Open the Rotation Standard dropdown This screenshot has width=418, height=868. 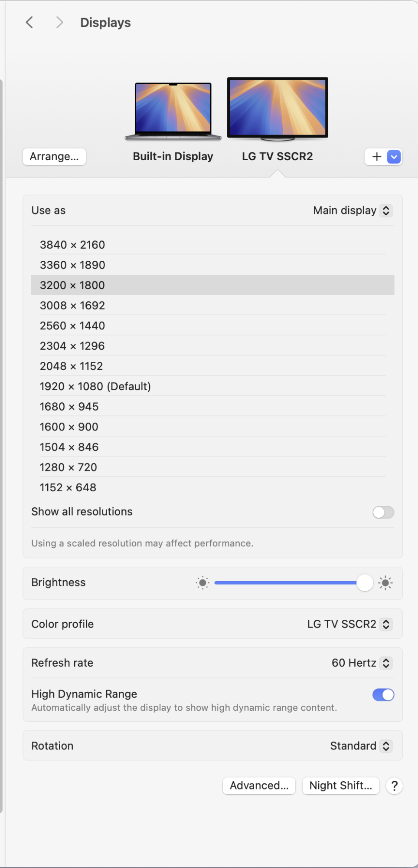pos(361,746)
